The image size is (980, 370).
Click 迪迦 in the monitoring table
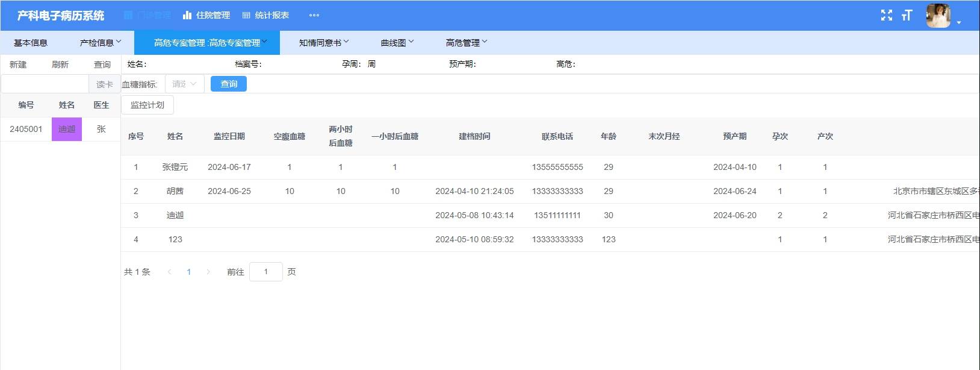(x=175, y=215)
